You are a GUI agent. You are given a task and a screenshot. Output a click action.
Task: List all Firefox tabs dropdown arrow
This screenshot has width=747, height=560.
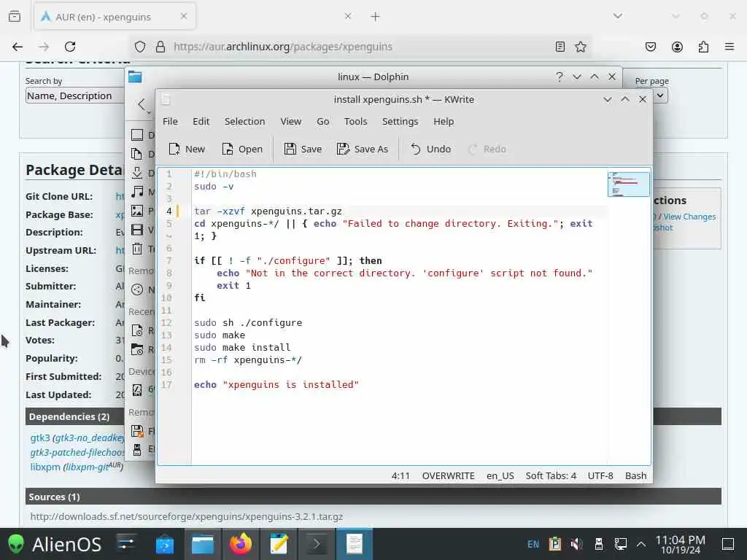(618, 16)
